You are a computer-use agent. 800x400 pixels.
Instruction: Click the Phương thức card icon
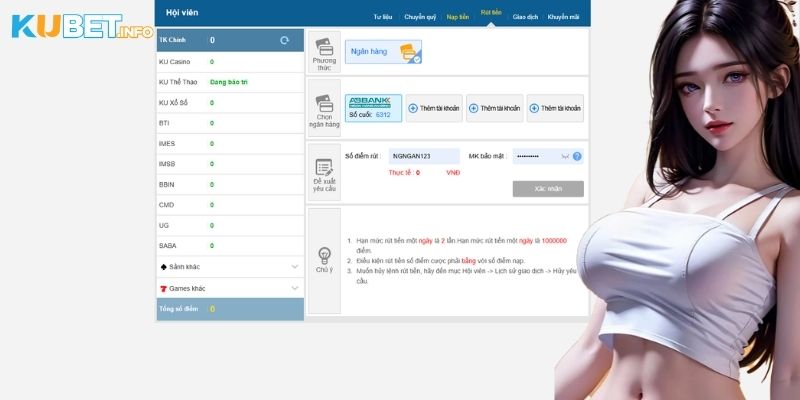324,47
